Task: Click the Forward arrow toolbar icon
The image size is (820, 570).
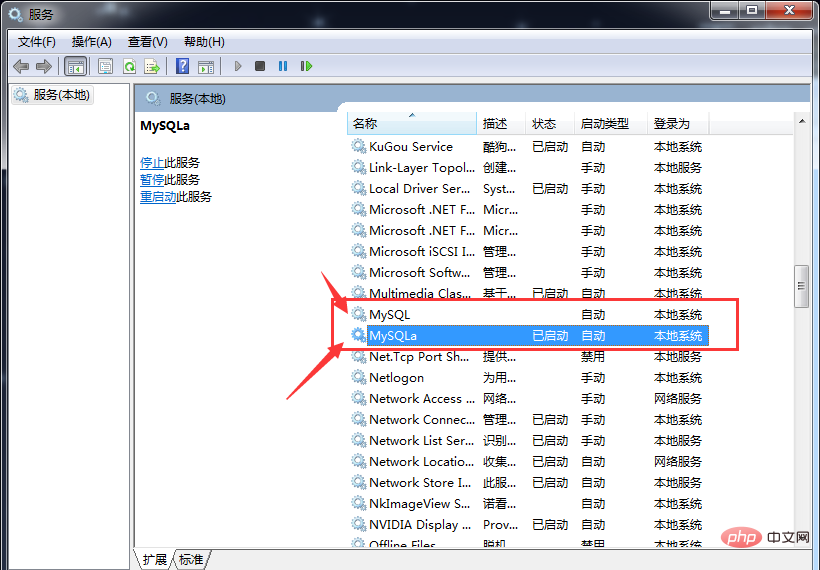Action: [x=44, y=66]
